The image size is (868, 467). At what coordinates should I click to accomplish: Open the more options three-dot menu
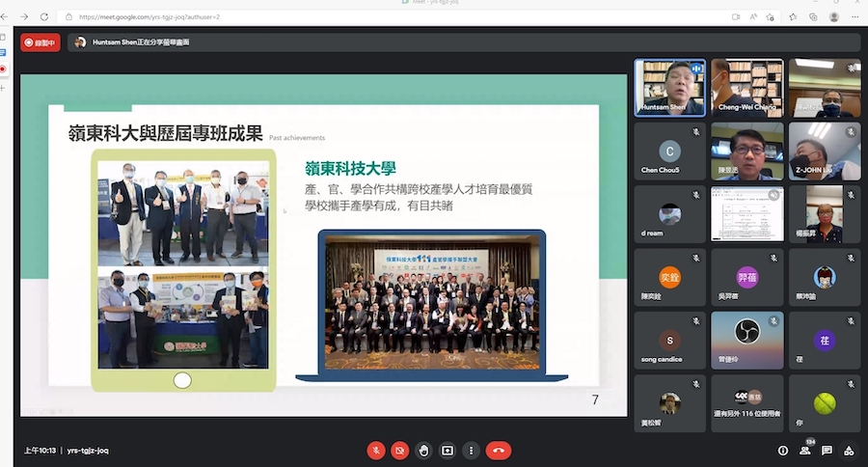(471, 451)
